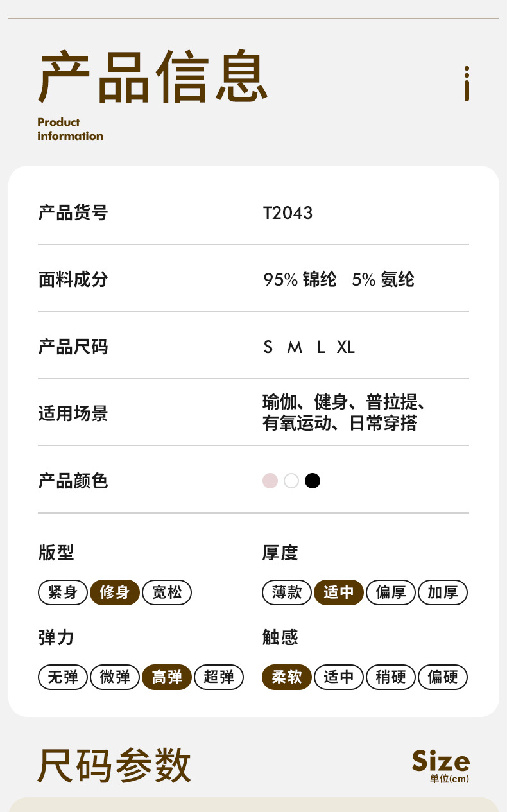
Task: Click the XL size label
Action: 346,347
